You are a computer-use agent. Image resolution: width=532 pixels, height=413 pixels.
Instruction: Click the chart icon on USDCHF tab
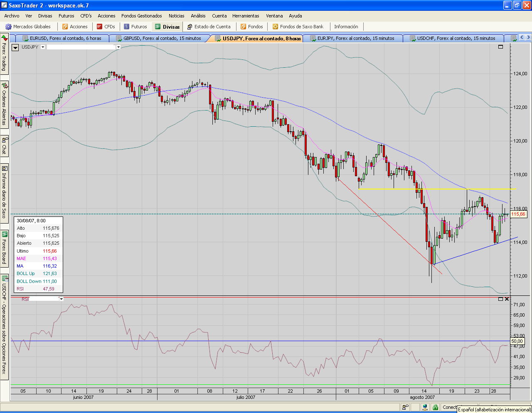coord(413,38)
